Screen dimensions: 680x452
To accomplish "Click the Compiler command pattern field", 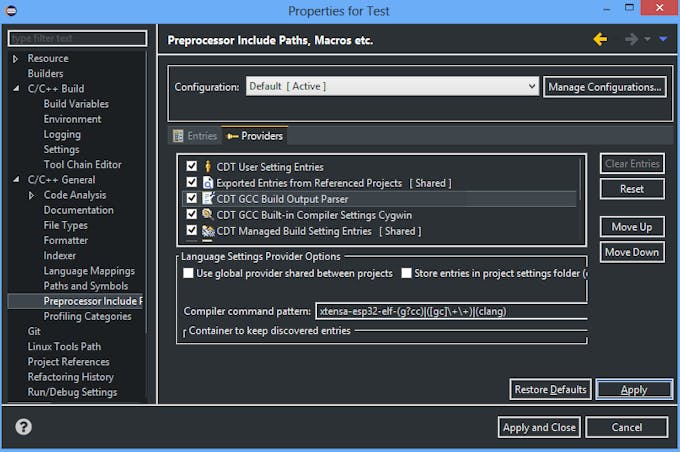I will coord(451,311).
